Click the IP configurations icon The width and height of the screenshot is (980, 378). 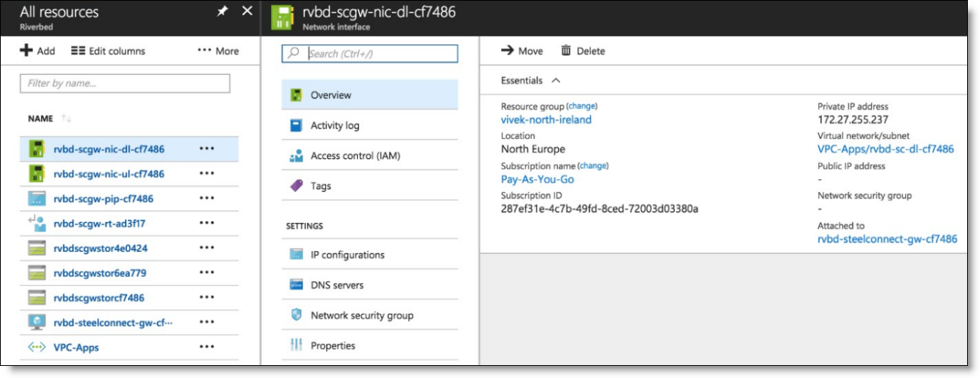pos(297,255)
